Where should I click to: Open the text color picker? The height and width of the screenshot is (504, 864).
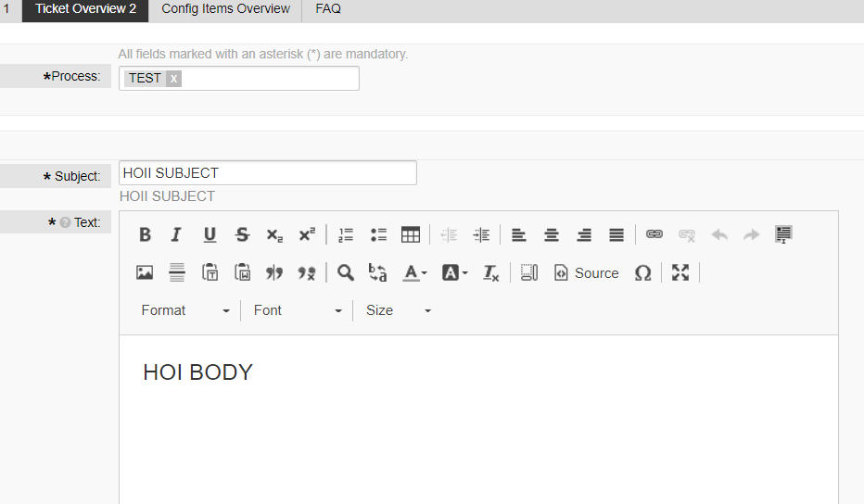415,272
